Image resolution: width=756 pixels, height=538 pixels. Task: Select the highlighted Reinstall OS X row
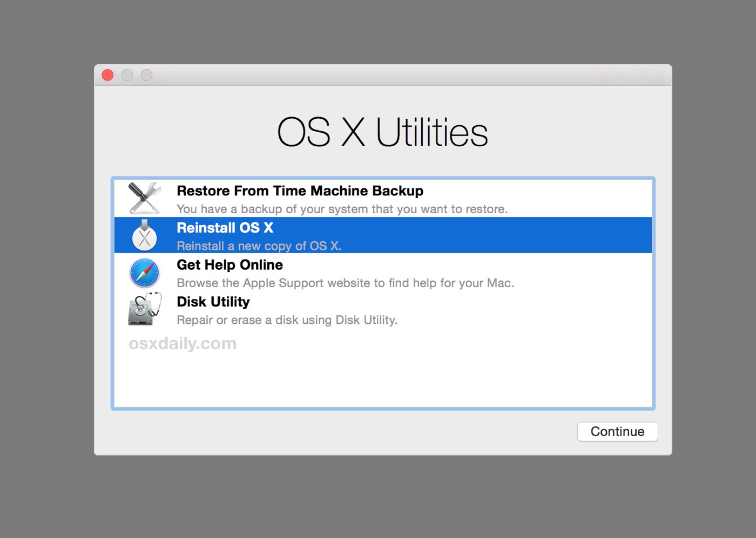[324, 235]
